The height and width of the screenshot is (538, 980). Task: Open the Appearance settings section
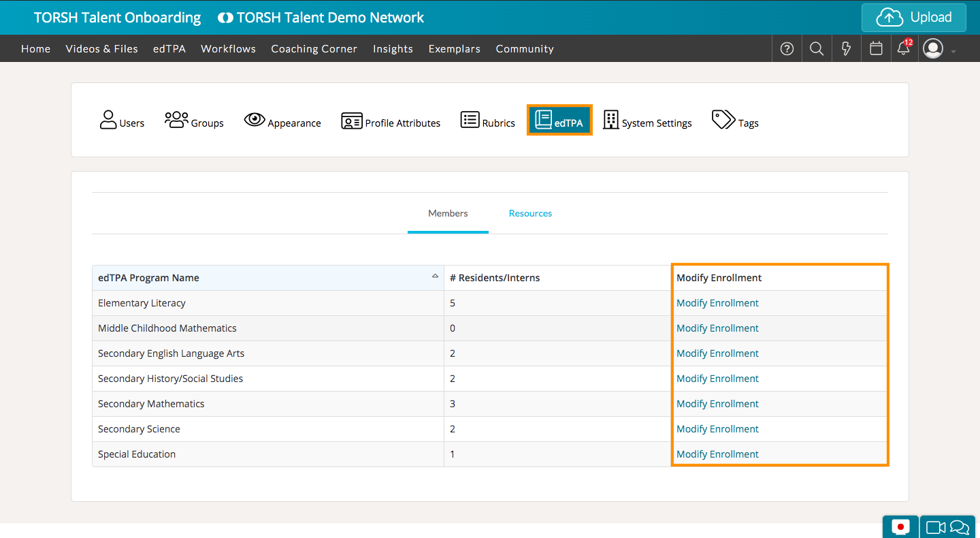click(x=282, y=121)
